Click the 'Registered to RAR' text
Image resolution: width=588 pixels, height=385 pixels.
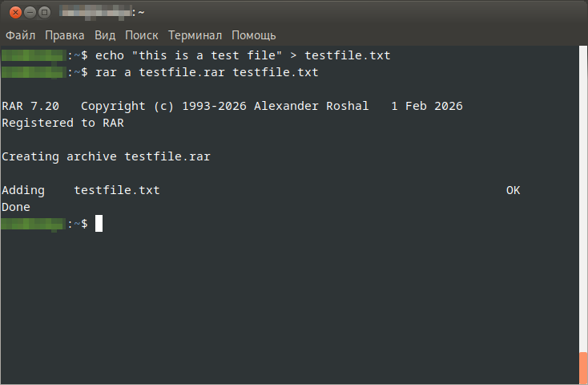tap(62, 123)
